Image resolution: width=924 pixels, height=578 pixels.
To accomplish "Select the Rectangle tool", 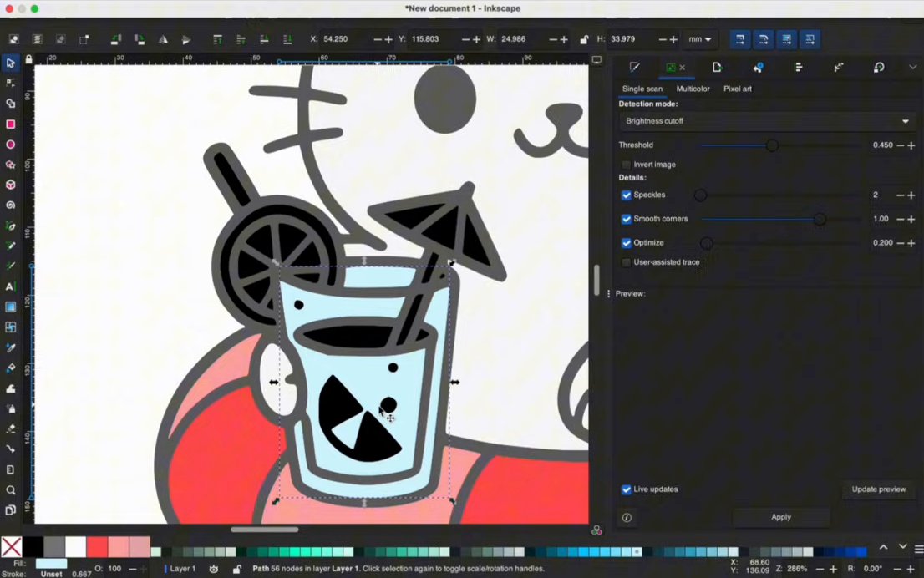I will pyautogui.click(x=10, y=124).
